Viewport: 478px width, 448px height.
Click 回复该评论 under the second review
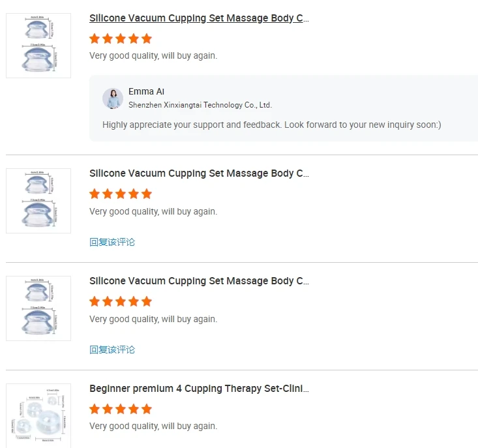[x=112, y=242]
